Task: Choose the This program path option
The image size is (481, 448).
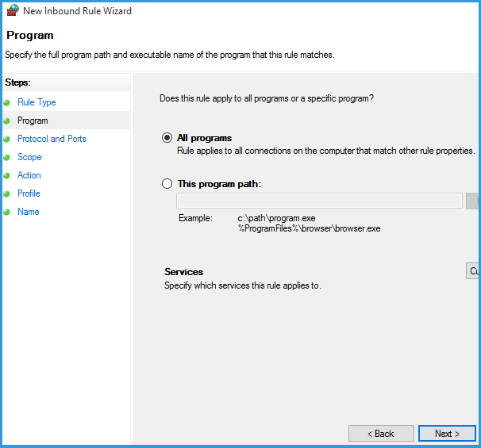Action: pos(167,183)
